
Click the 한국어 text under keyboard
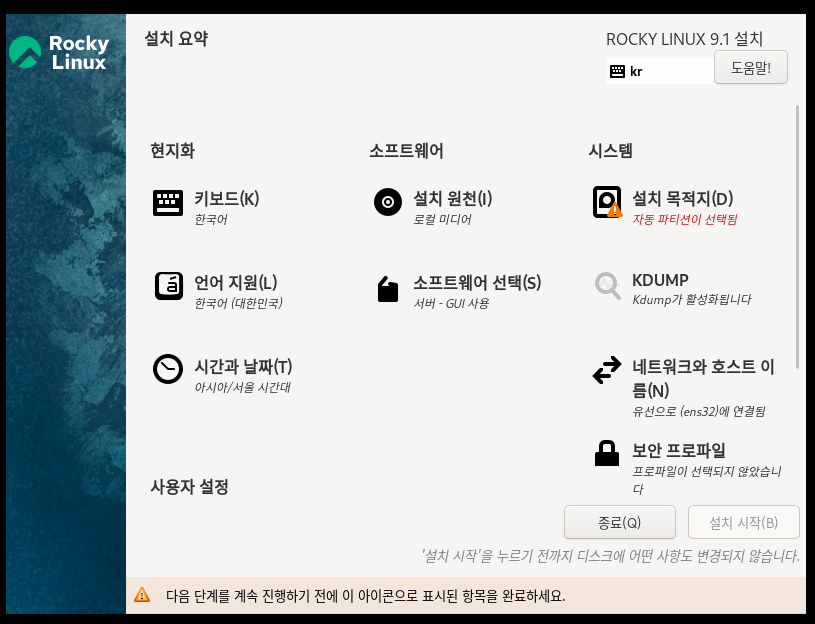(211, 219)
